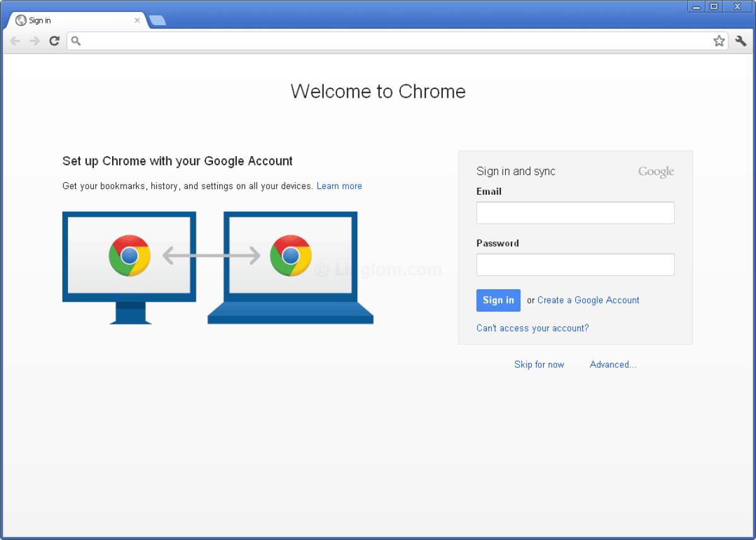This screenshot has width=756, height=540.
Task: Click inside the Email field
Action: tap(575, 212)
